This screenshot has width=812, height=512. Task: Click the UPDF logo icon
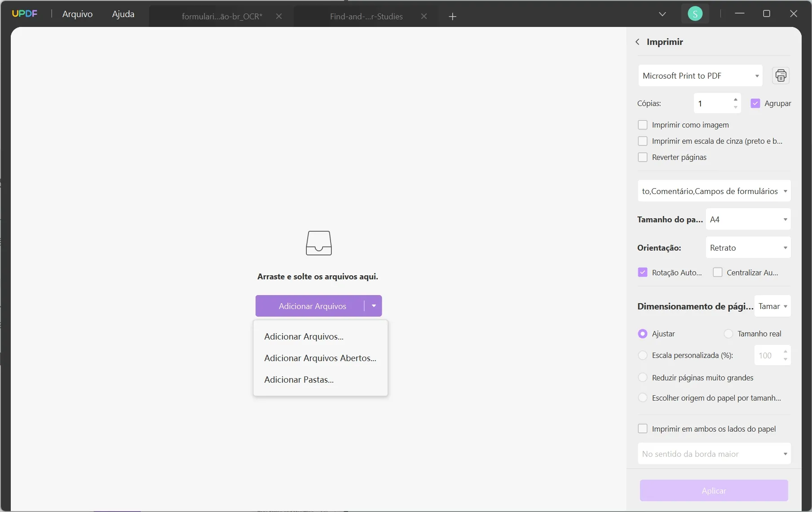(25, 13)
